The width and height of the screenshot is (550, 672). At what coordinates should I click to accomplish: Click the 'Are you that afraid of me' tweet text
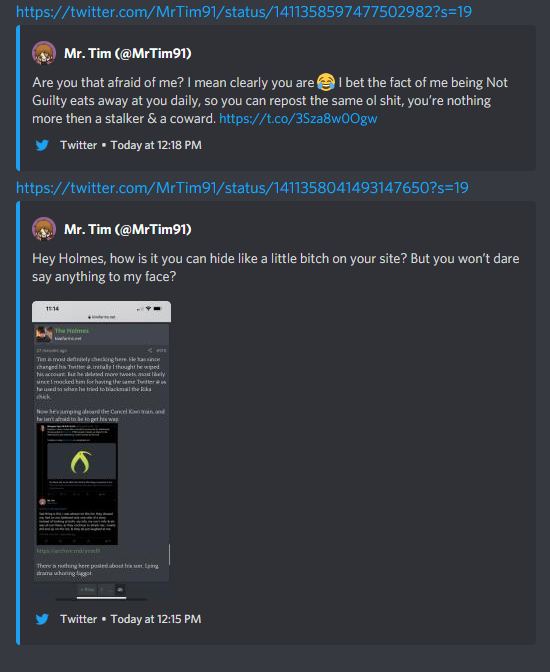270,100
